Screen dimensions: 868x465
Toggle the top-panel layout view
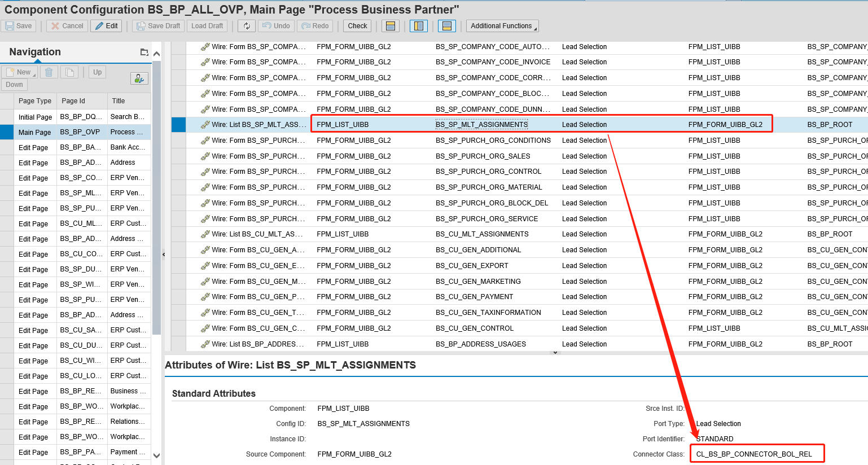coord(389,25)
